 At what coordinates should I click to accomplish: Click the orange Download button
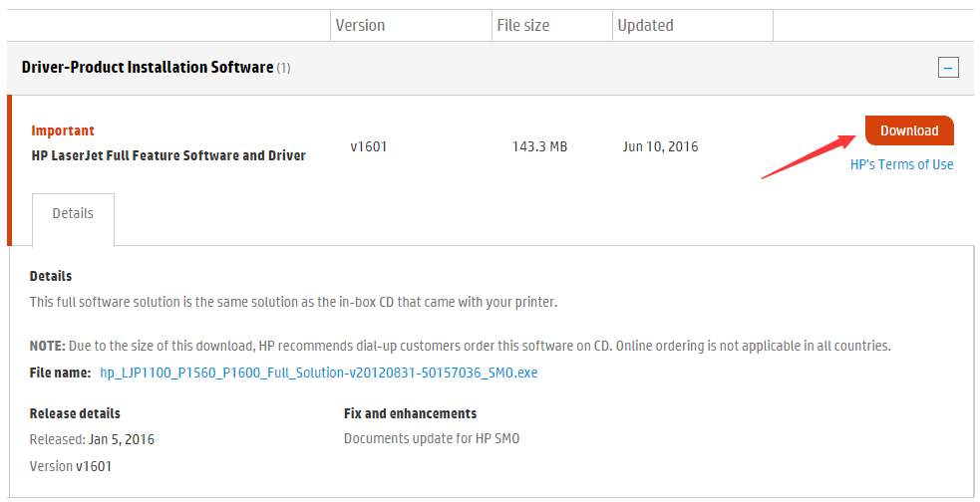tap(909, 130)
